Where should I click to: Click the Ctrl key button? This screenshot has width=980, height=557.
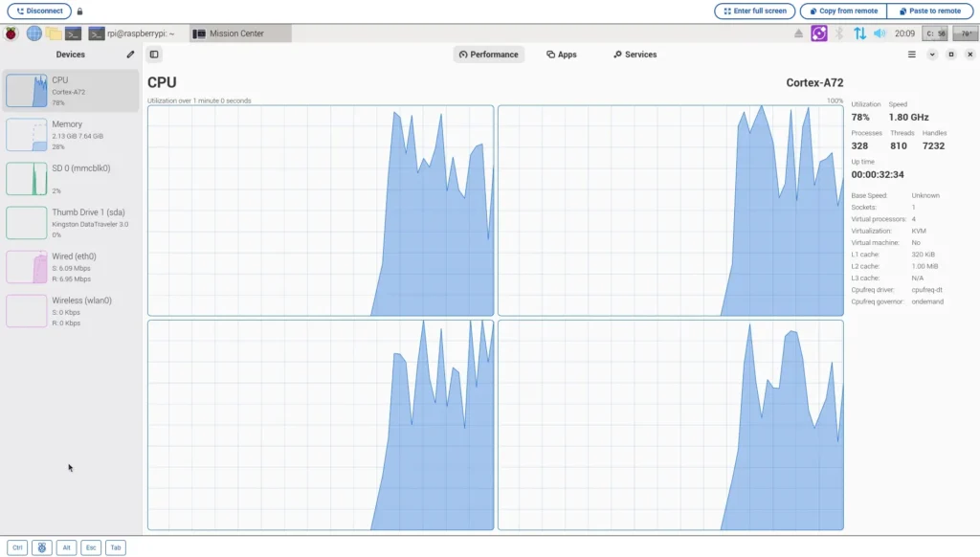coord(17,547)
